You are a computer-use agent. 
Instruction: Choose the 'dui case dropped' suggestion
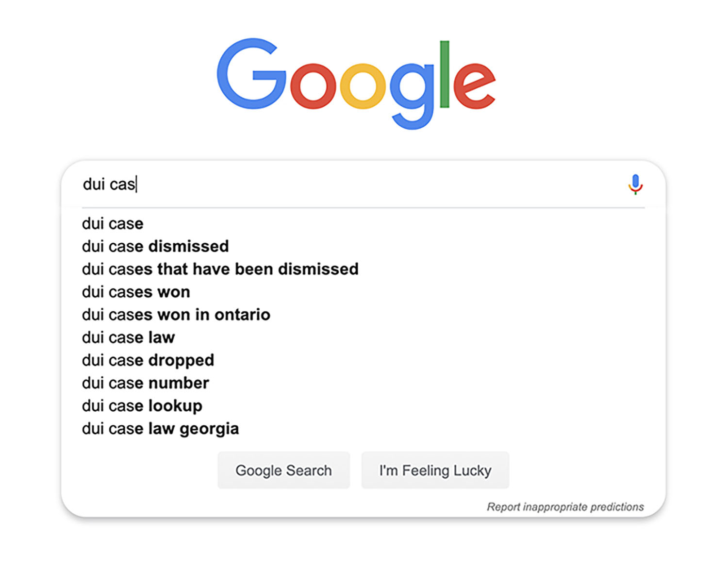pos(148,360)
